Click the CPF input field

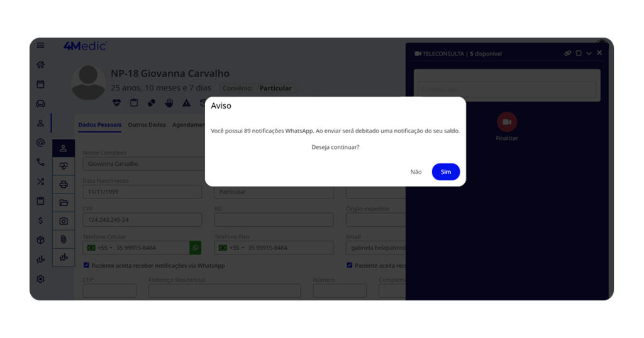[x=142, y=220]
